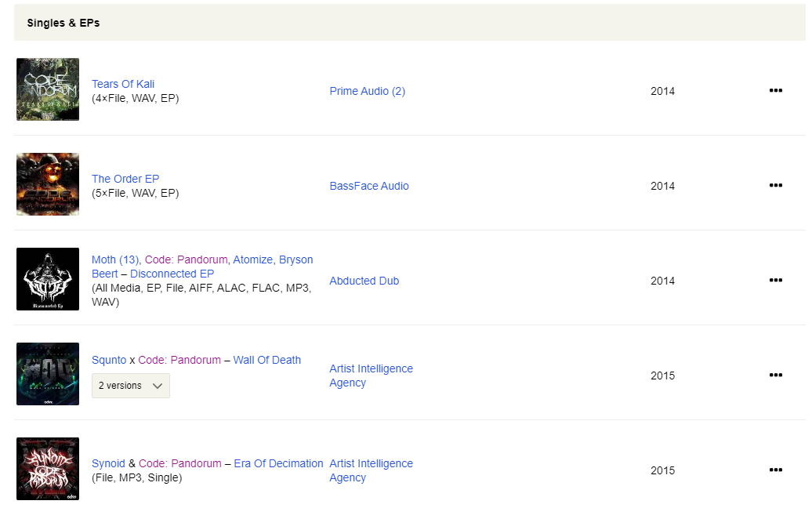View Era Of Decimation cover art
The width and height of the screenshot is (812, 508).
48,469
